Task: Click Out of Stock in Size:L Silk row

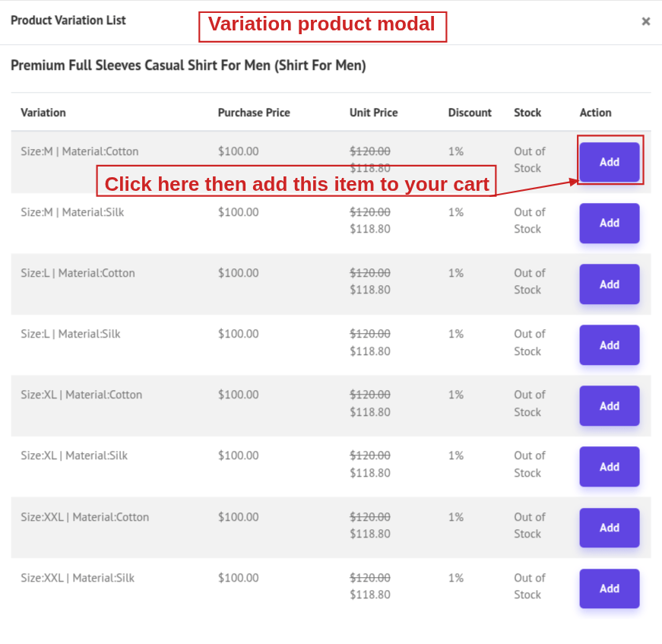Action: 529,342
